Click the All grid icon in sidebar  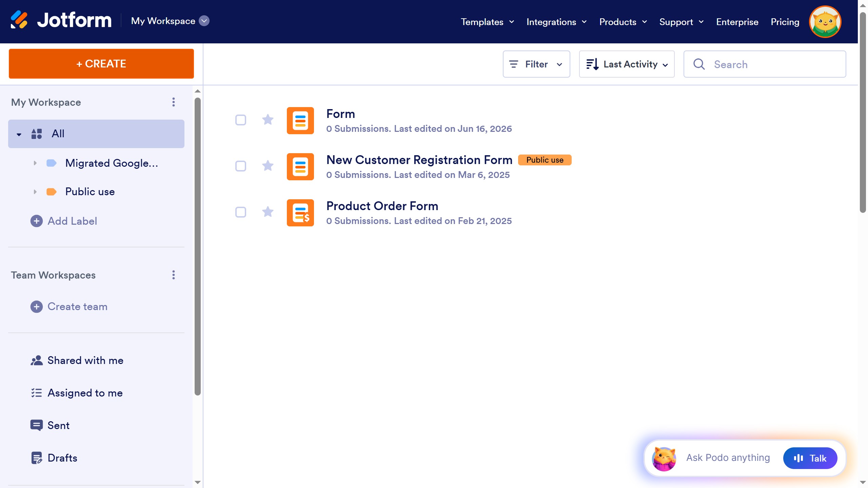[37, 134]
